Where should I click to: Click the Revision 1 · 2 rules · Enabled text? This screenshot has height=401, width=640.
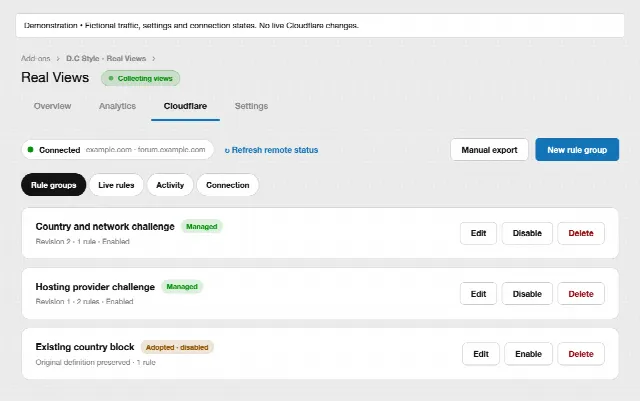84,301
